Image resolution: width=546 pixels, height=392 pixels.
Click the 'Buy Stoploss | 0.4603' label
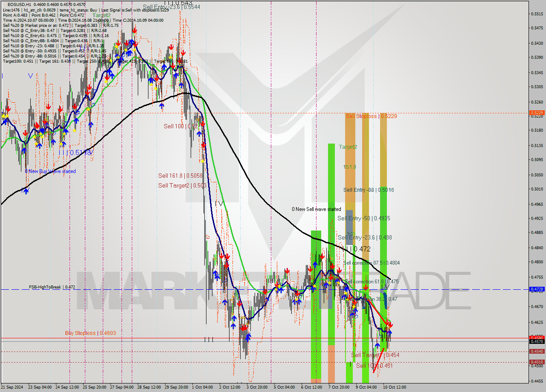[x=90, y=333]
